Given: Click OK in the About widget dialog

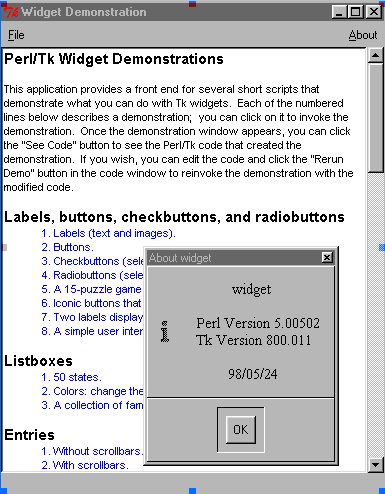Looking at the screenshot, I should pyautogui.click(x=241, y=429).
